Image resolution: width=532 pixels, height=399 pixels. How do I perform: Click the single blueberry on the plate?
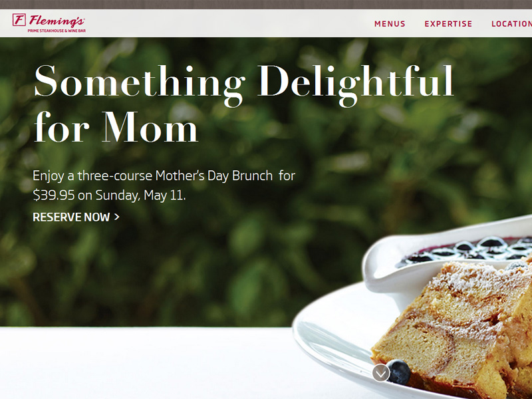click(x=399, y=371)
